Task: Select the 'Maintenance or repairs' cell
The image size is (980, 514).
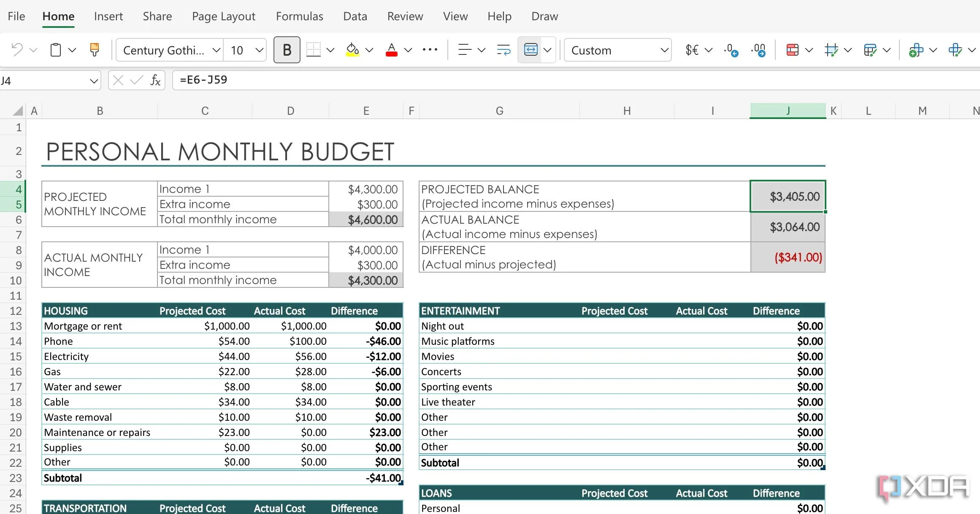Action: pyautogui.click(x=100, y=432)
